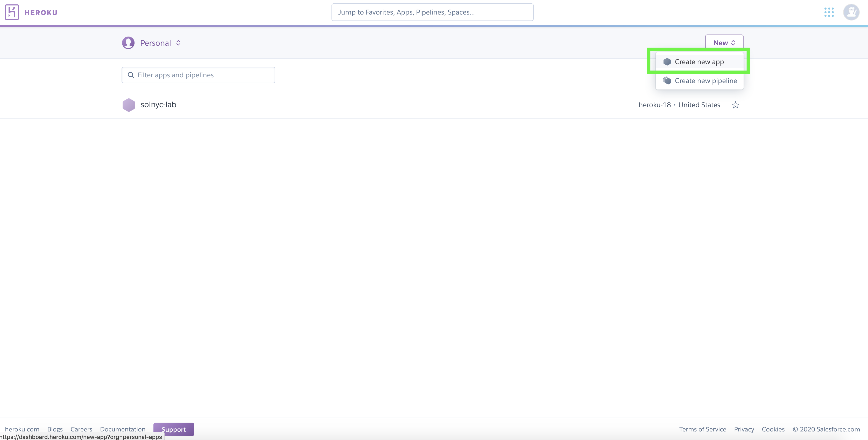
Task: Open the New dropdown button
Action: [x=724, y=43]
